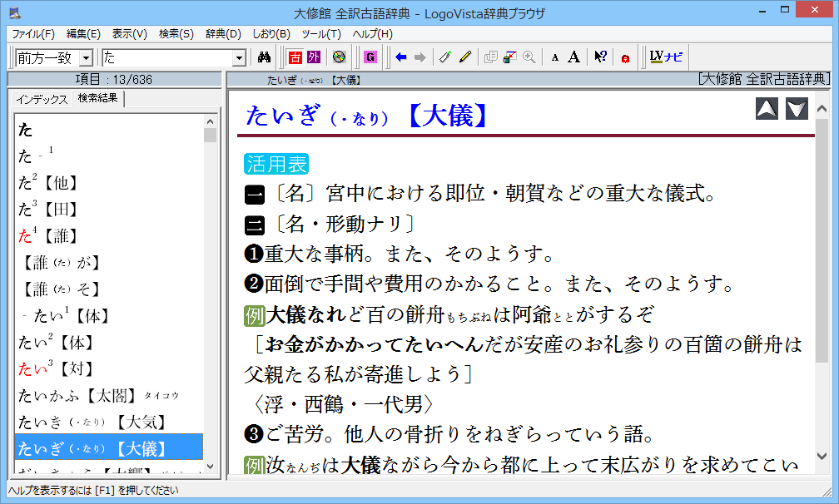Jump to next entry with down arrow
This screenshot has height=504, width=839.
tap(797, 108)
